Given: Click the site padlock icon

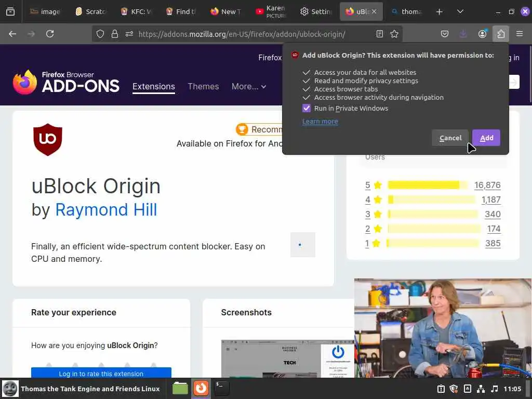Looking at the screenshot, I should click(115, 34).
